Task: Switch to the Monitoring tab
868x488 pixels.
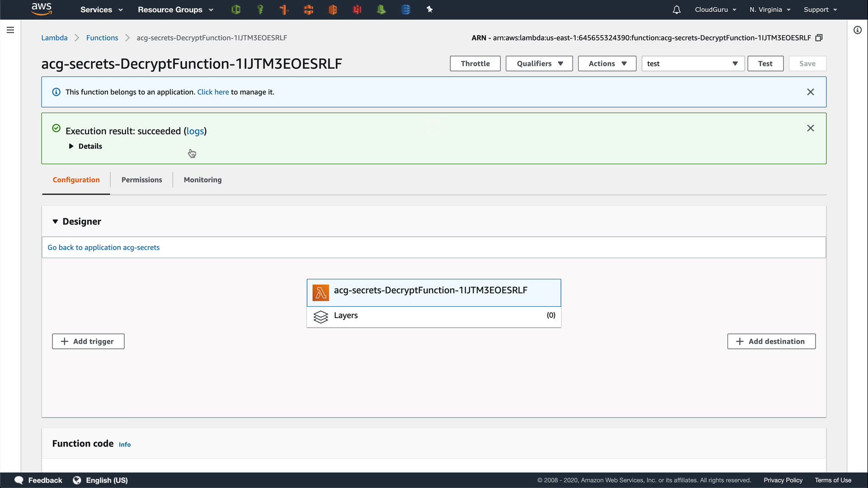Action: (x=203, y=180)
